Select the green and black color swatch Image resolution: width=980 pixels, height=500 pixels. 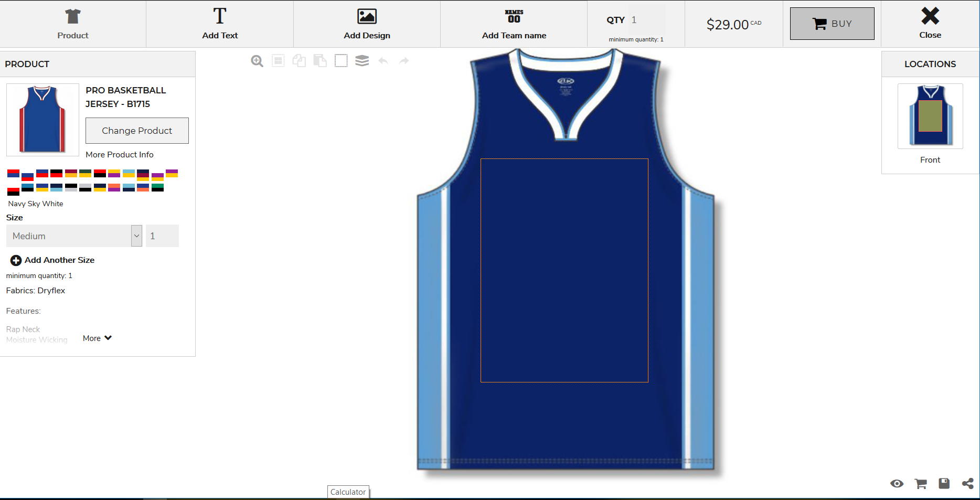[157, 188]
